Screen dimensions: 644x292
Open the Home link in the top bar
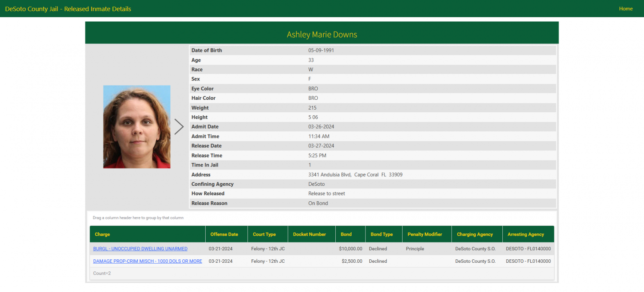tap(626, 9)
